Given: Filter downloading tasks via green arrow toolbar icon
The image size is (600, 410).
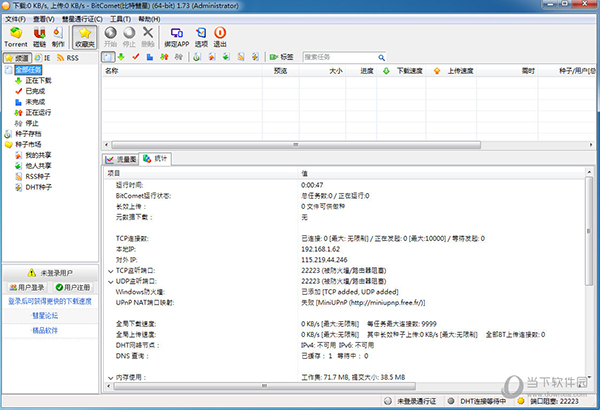Looking at the screenshot, I should [121, 57].
